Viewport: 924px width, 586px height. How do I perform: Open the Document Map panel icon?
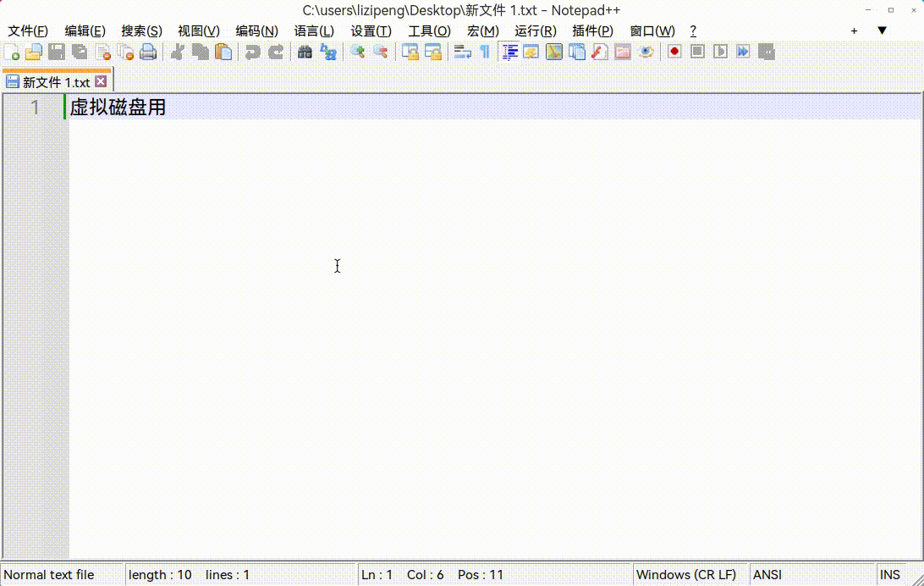[x=553, y=52]
